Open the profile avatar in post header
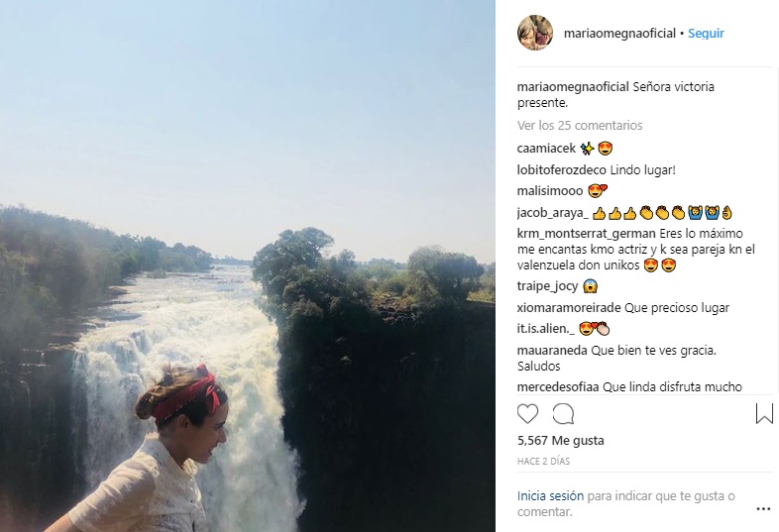Viewport: 779px width, 532px height. point(534,33)
